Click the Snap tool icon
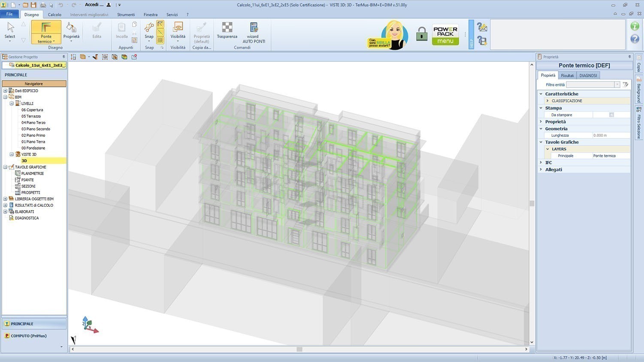 click(x=149, y=28)
